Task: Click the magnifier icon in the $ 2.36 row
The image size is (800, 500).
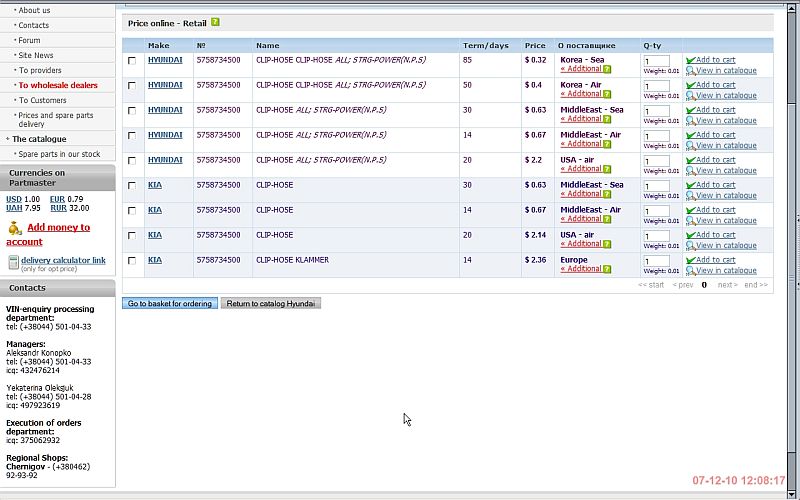Action: [x=691, y=270]
